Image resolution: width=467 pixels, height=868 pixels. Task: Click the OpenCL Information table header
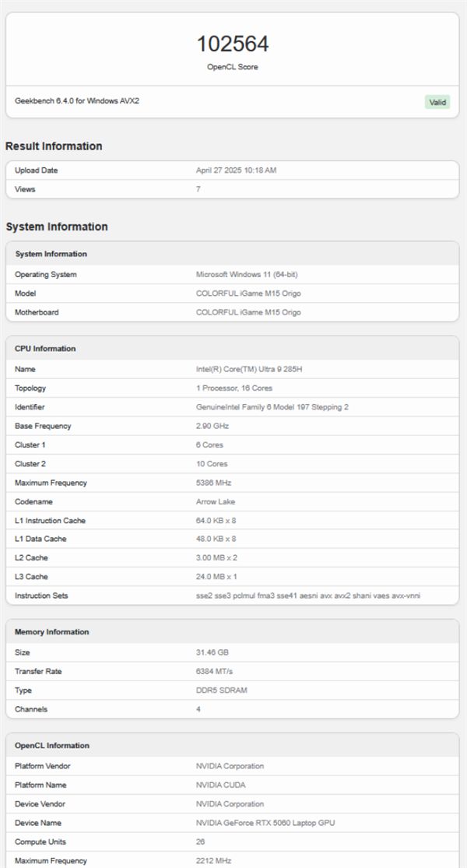tap(233, 745)
